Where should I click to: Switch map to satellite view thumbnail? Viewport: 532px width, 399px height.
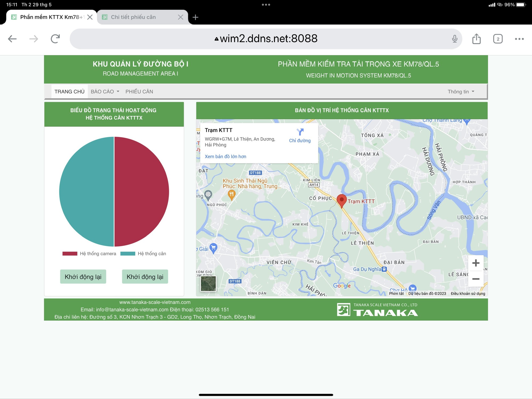[208, 284]
